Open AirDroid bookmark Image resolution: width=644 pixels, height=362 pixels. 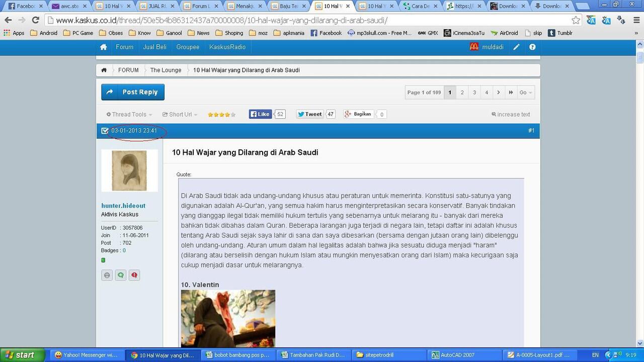tap(504, 33)
